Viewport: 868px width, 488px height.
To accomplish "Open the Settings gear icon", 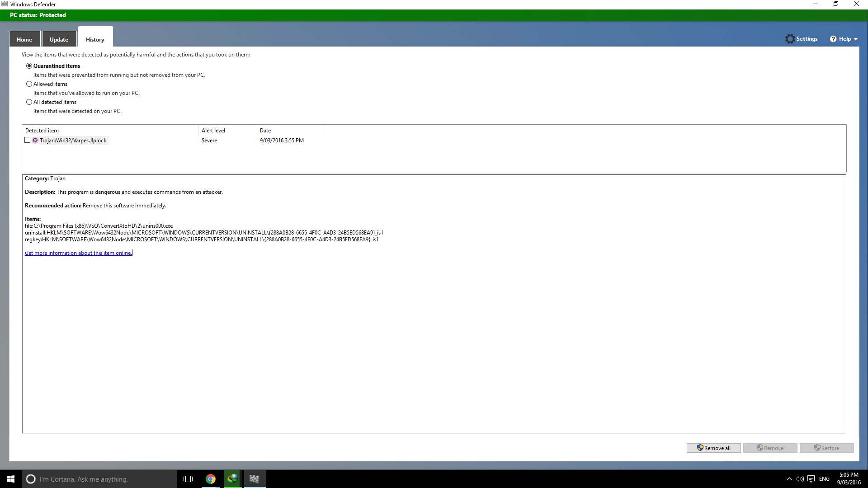I will [790, 39].
